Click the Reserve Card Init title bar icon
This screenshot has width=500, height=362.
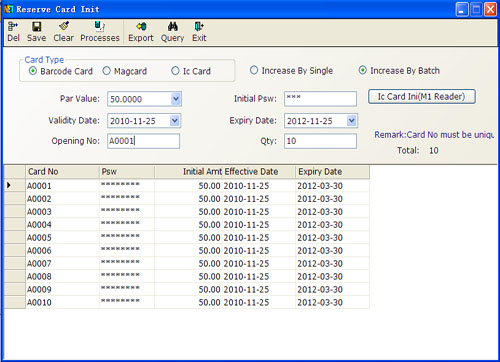click(x=9, y=9)
